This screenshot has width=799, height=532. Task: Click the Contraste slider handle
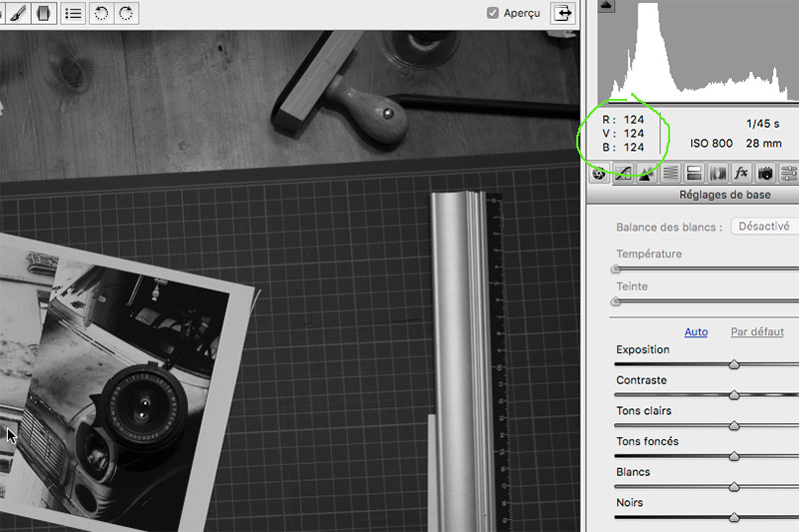pyautogui.click(x=734, y=395)
